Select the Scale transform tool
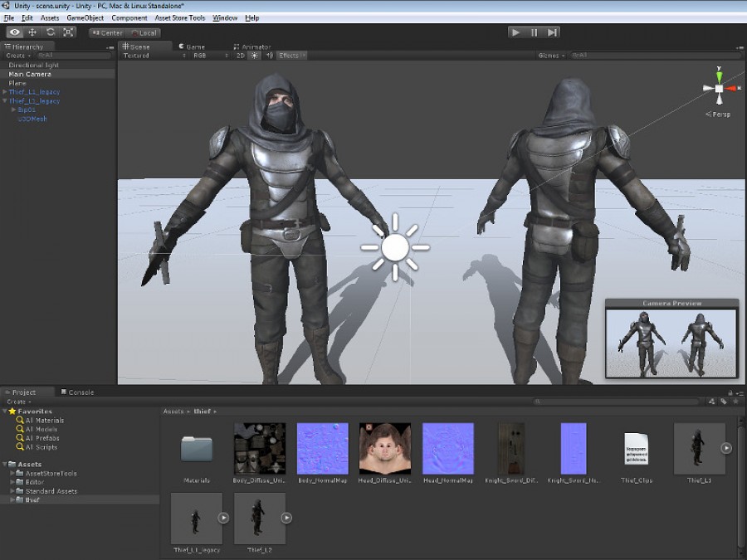The height and width of the screenshot is (560, 747). (68, 32)
